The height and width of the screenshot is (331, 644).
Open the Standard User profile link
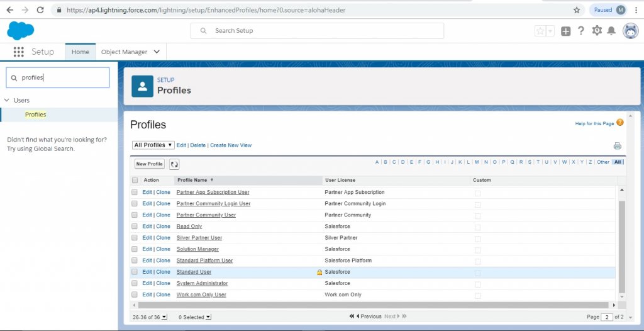click(x=194, y=272)
